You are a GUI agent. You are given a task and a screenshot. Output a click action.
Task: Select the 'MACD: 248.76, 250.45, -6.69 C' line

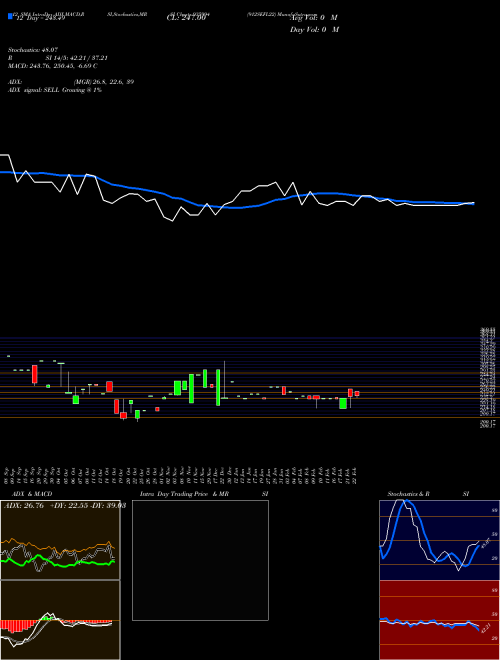tap(53, 66)
